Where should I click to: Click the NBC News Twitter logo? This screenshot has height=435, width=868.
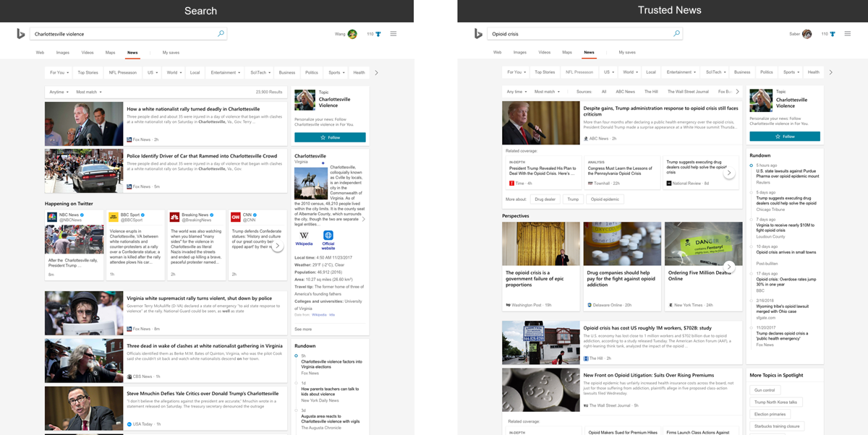[52, 217]
